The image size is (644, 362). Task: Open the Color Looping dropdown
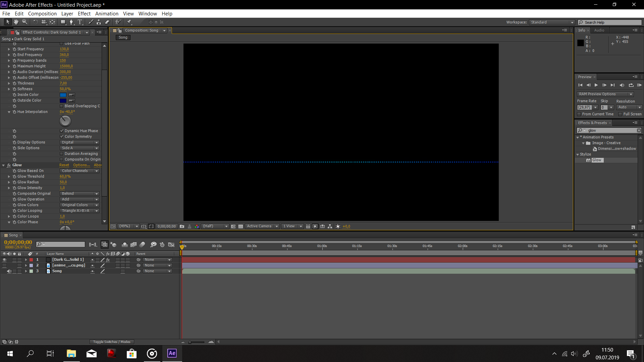coord(79,211)
